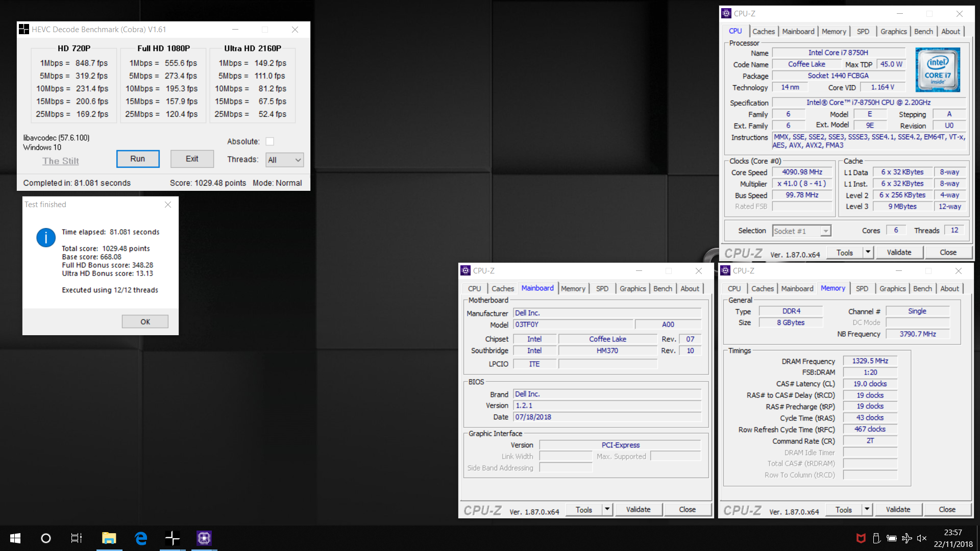Open Graphics tab in Memory window

(x=893, y=289)
